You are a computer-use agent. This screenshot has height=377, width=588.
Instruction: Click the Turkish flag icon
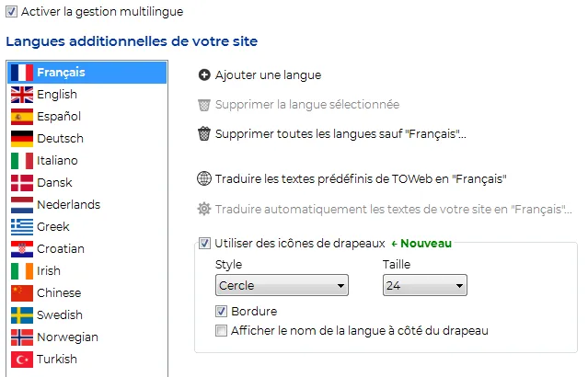(x=22, y=360)
